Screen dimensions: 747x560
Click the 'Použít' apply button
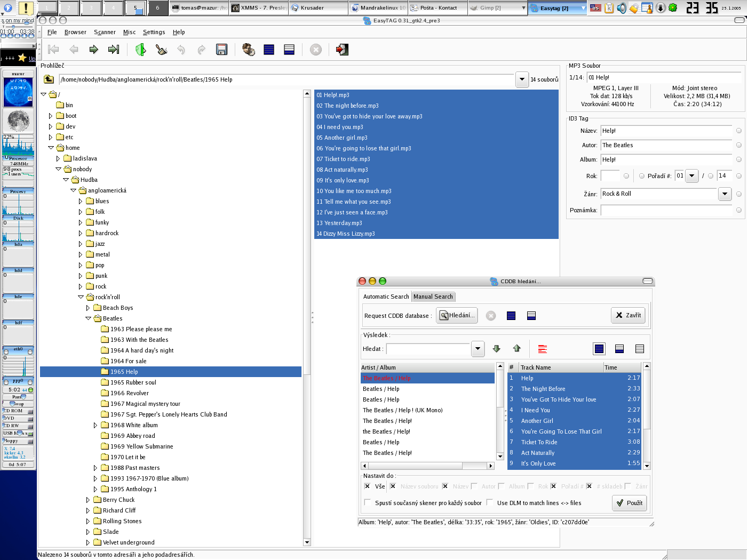[629, 503]
